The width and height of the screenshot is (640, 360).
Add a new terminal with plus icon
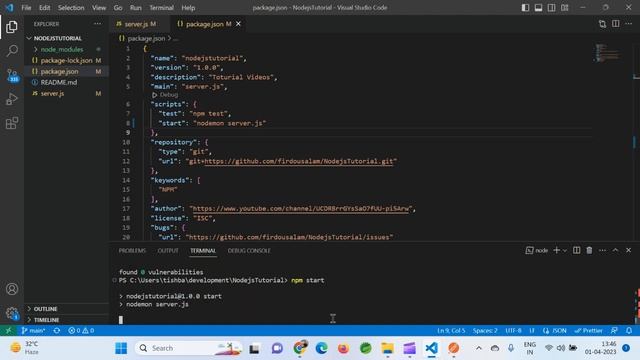click(556, 250)
